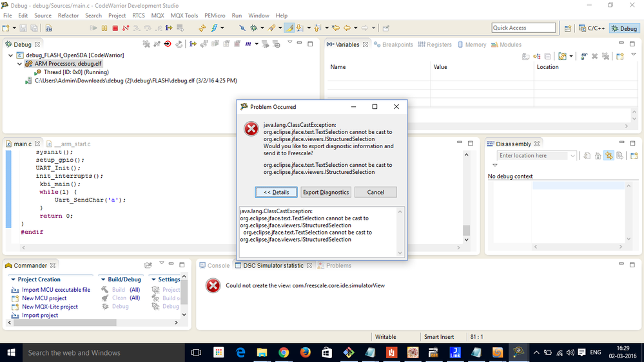Viewport: 644px width, 362px height.
Task: Open the File menu
Action: [x=7, y=15]
